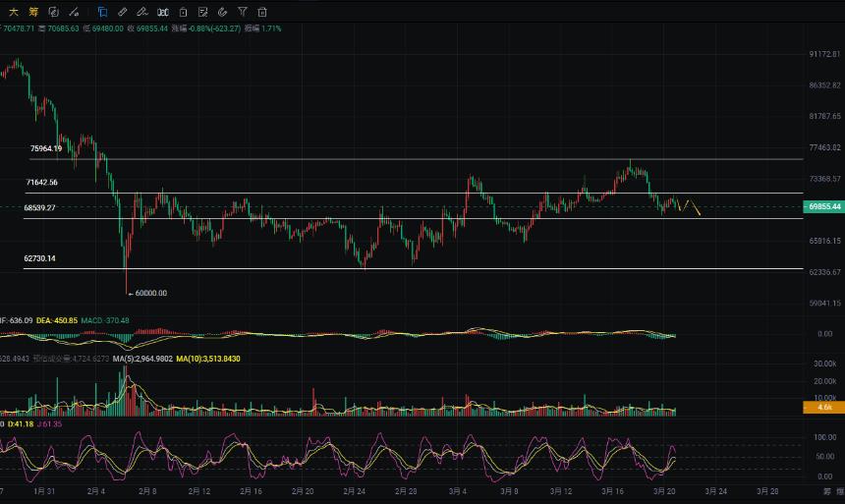Click the 62730.14 horizontal line label
The width and height of the screenshot is (845, 504).
pos(39,258)
